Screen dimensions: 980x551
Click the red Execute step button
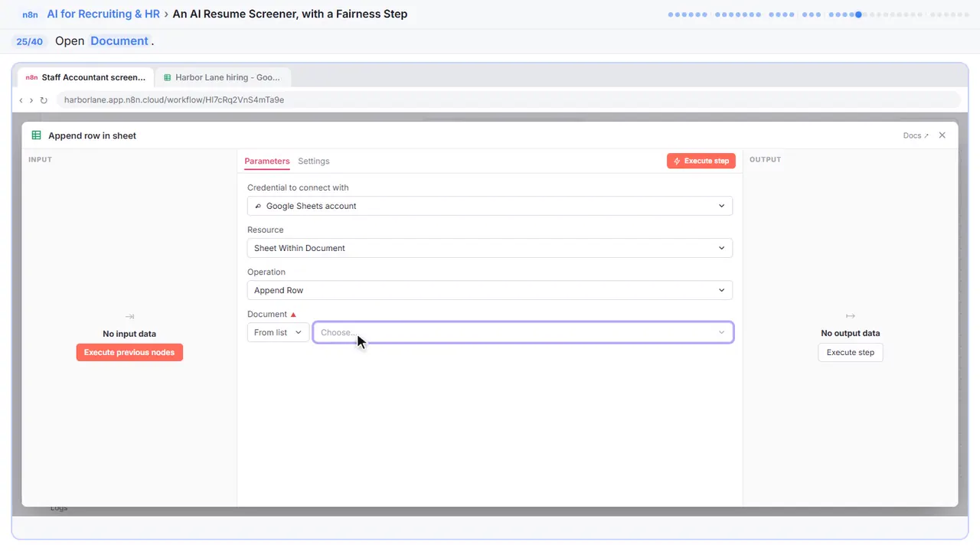(x=701, y=161)
